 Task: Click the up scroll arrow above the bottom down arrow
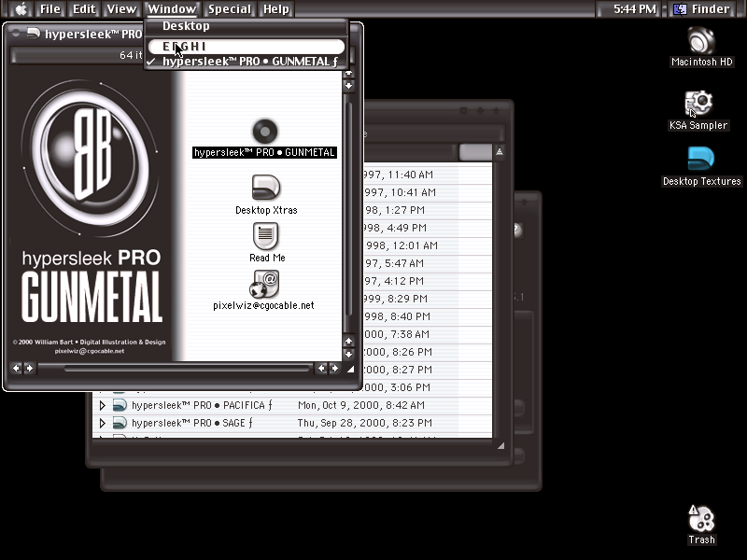tap(348, 341)
